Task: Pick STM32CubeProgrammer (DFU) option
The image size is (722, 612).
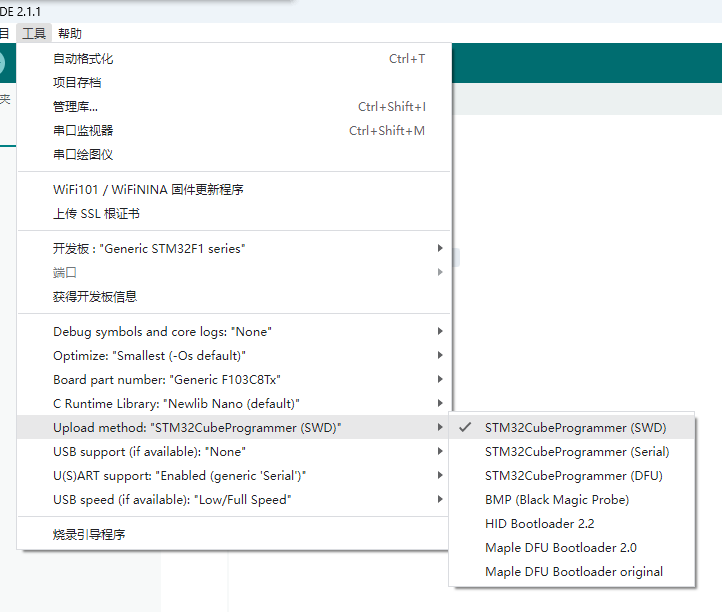Action: (x=574, y=475)
